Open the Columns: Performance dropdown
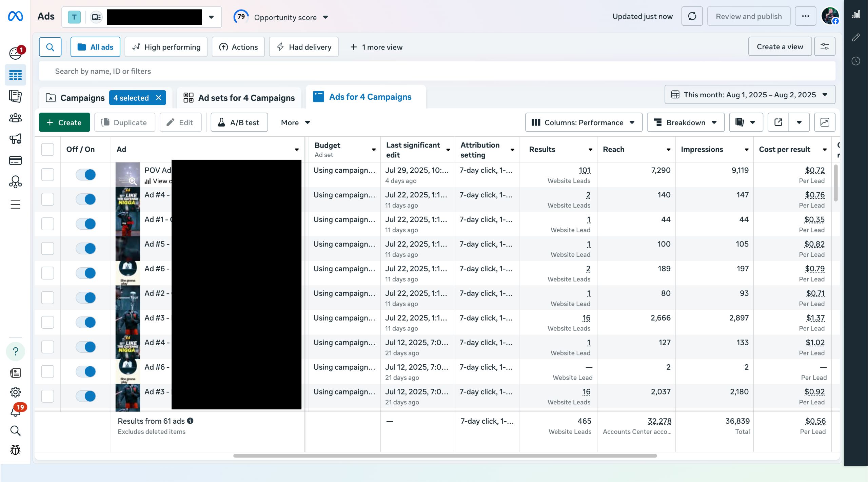Image resolution: width=868 pixels, height=482 pixels. [x=584, y=122]
